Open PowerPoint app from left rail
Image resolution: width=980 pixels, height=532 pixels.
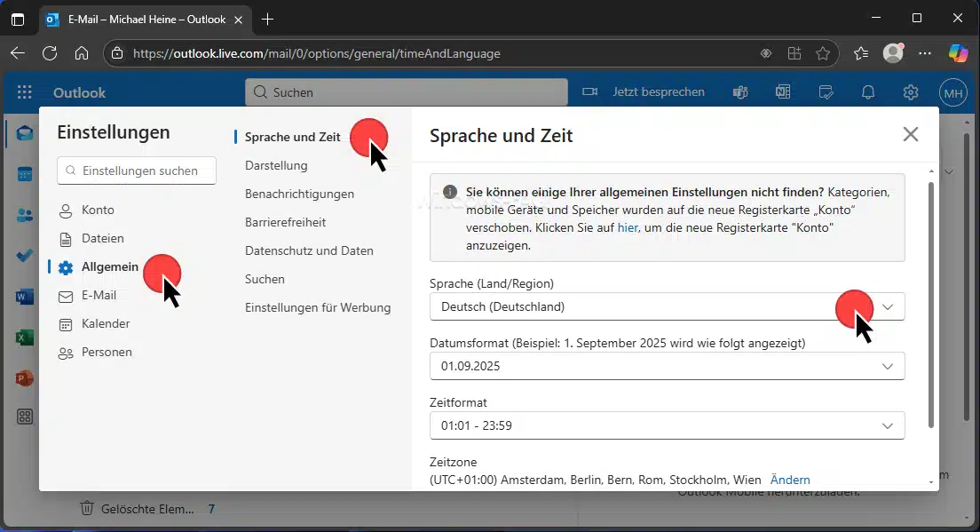pyautogui.click(x=25, y=378)
